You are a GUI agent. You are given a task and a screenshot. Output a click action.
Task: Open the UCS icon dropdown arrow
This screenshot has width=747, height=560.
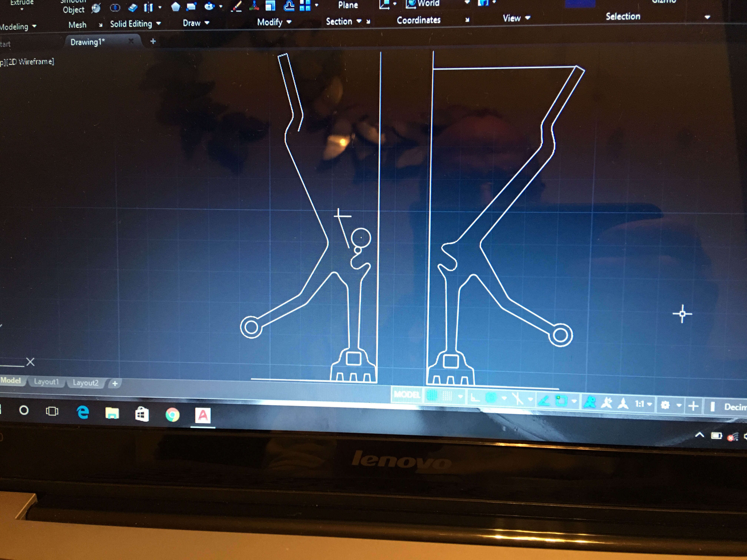[x=394, y=4]
